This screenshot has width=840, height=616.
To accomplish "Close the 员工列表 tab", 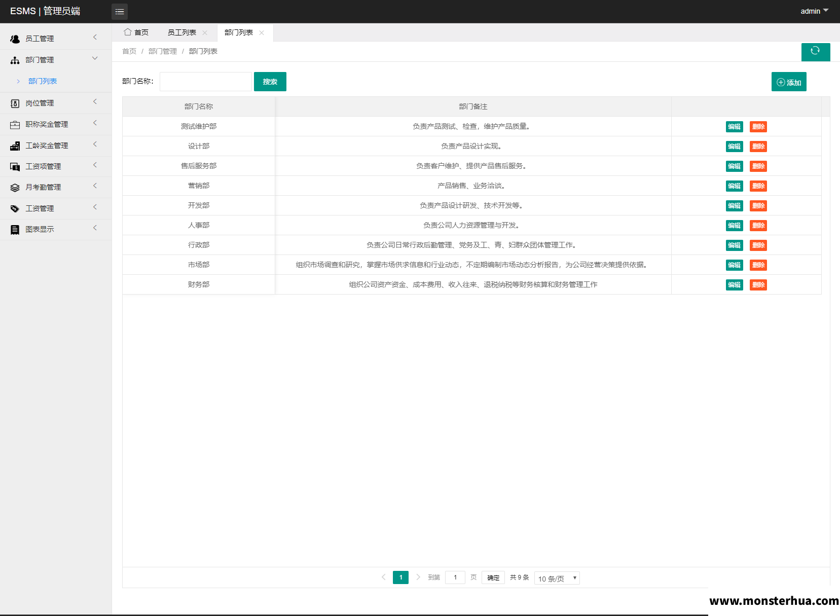I will coord(205,32).
